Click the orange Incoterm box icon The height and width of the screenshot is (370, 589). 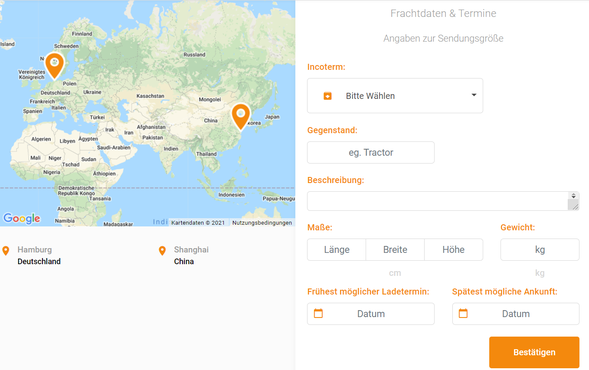tap(328, 96)
